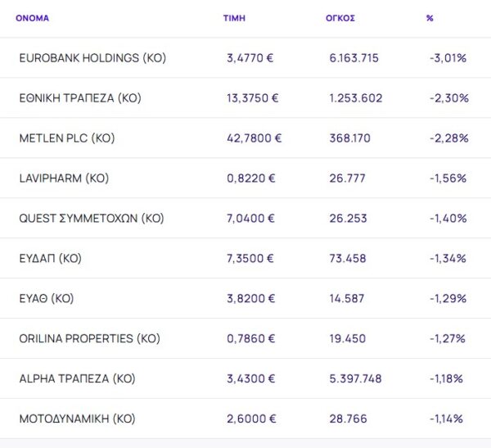This screenshot has height=448, width=491.
Task: Click the 6.163.715 volume for Eurobank
Action: coord(354,58)
